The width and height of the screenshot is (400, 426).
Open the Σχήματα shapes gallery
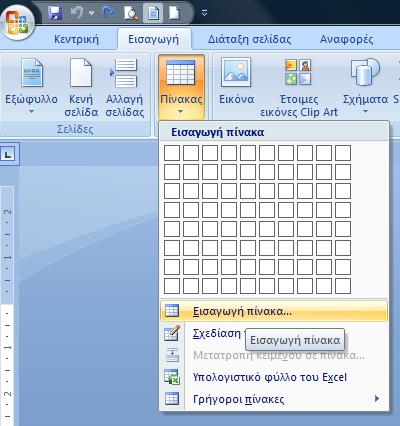point(365,86)
